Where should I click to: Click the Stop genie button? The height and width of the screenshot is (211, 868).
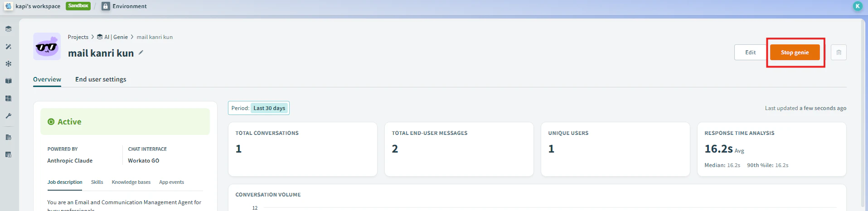pos(795,53)
